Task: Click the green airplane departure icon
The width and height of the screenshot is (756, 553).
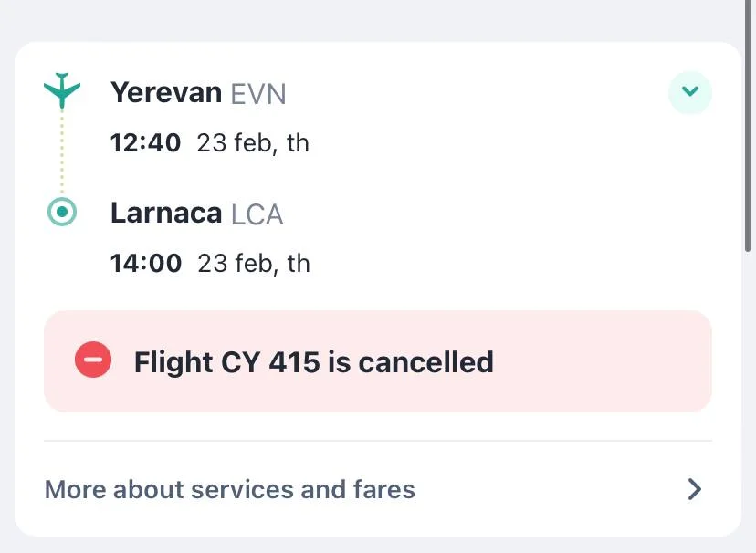Action: pos(62,89)
